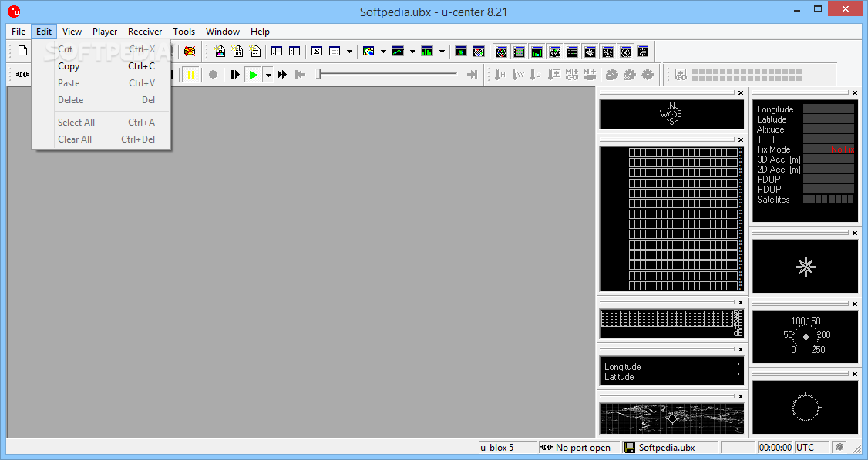Jump to log end with skip-forward button

473,74
